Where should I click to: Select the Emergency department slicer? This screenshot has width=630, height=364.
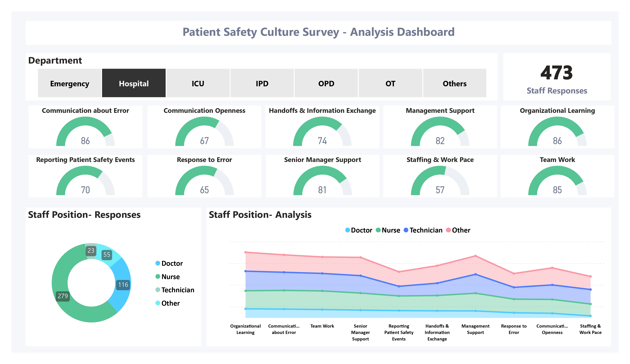click(x=70, y=83)
